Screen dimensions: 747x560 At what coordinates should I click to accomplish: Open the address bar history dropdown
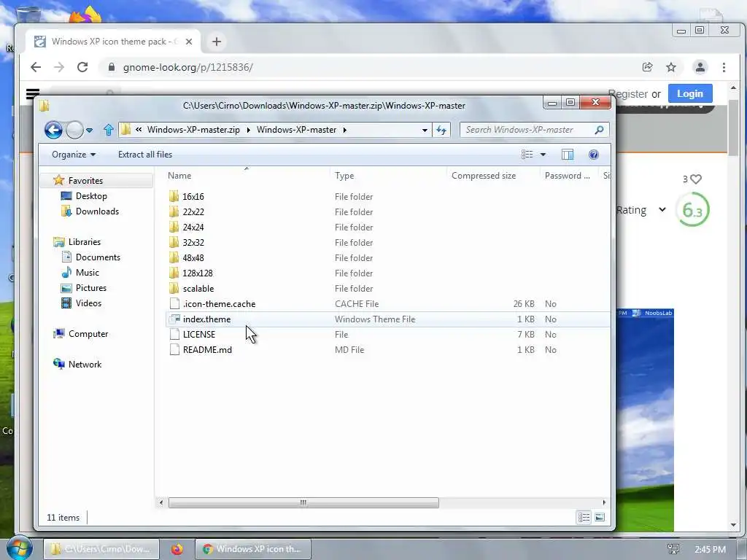pyautogui.click(x=425, y=130)
